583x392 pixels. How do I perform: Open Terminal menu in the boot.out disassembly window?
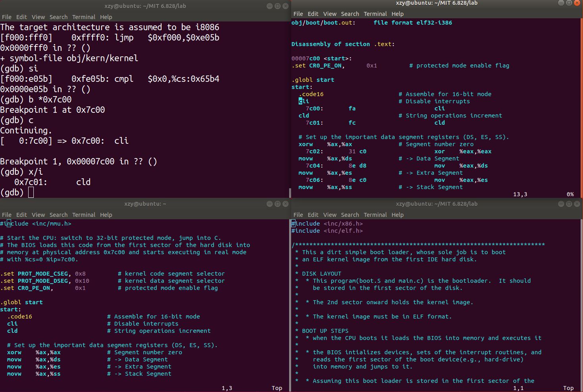pos(375,14)
